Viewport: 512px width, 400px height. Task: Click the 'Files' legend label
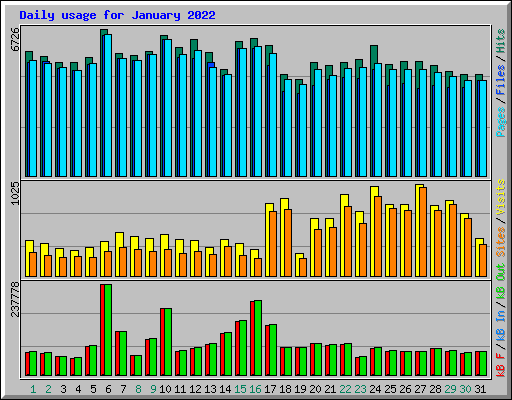(500, 80)
